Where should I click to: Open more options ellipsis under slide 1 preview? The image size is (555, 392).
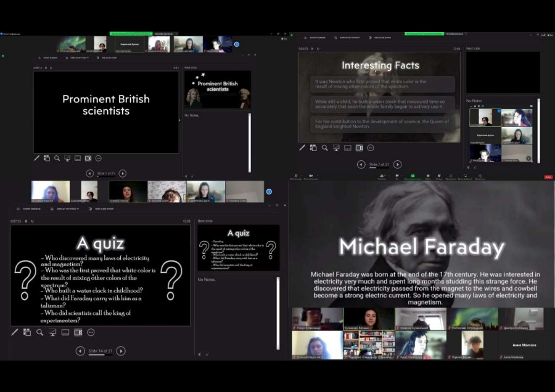[99, 158]
